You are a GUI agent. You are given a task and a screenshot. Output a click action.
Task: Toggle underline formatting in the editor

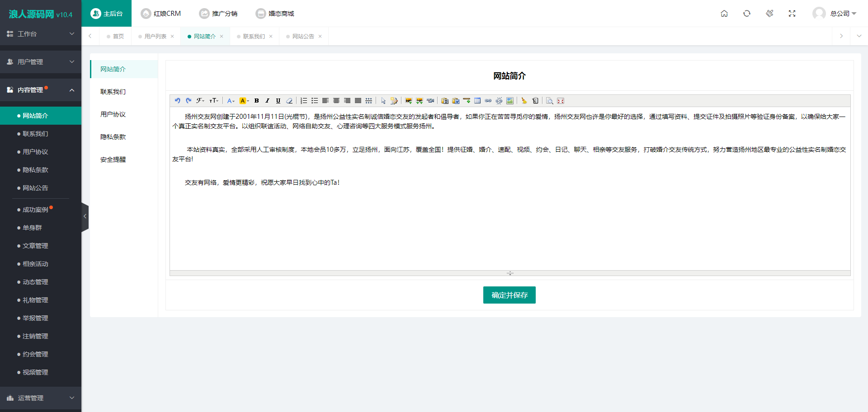tap(278, 101)
